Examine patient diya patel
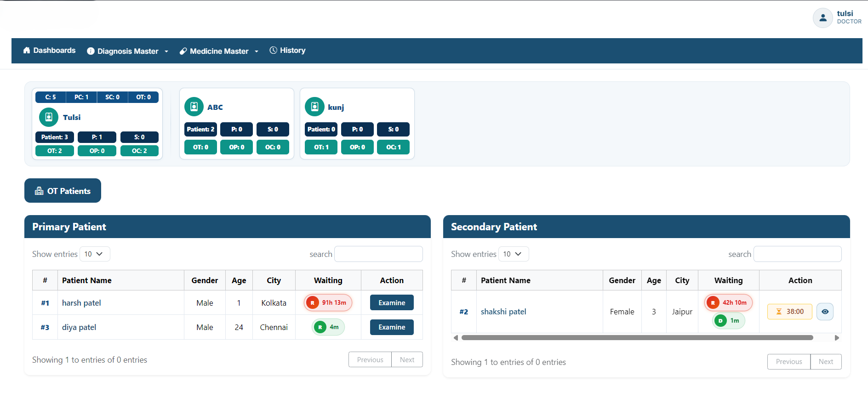This screenshot has width=868, height=404. coord(392,327)
